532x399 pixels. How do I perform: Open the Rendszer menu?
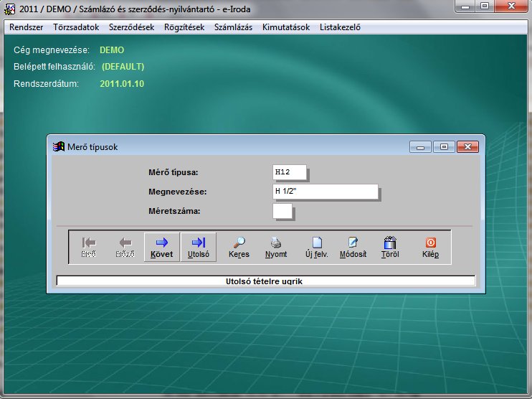point(26,27)
